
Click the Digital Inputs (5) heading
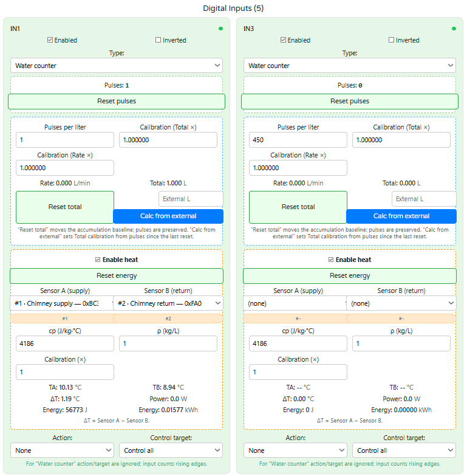coord(233,8)
